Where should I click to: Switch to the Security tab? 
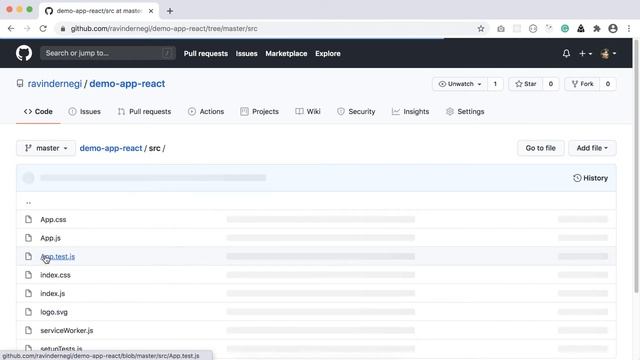[x=356, y=111]
